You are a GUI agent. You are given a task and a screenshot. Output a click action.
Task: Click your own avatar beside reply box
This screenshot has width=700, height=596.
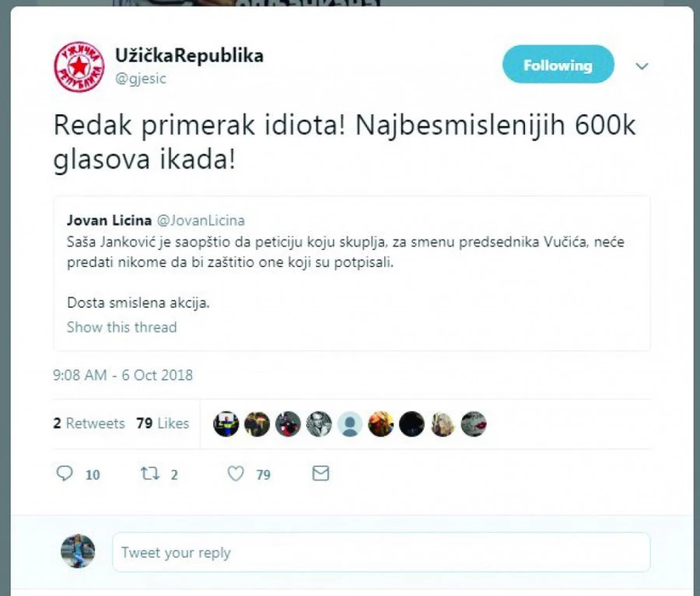78,551
